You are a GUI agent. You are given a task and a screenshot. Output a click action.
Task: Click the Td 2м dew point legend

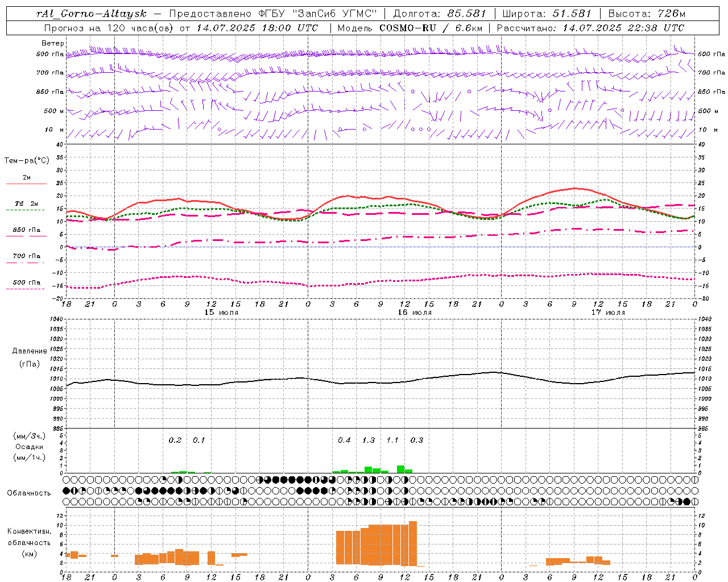[27, 203]
